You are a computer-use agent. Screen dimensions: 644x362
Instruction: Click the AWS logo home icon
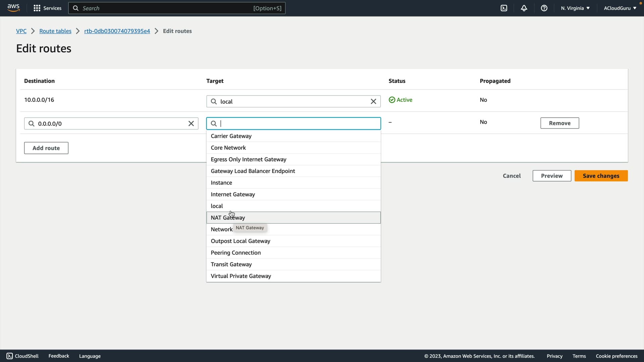tap(13, 8)
